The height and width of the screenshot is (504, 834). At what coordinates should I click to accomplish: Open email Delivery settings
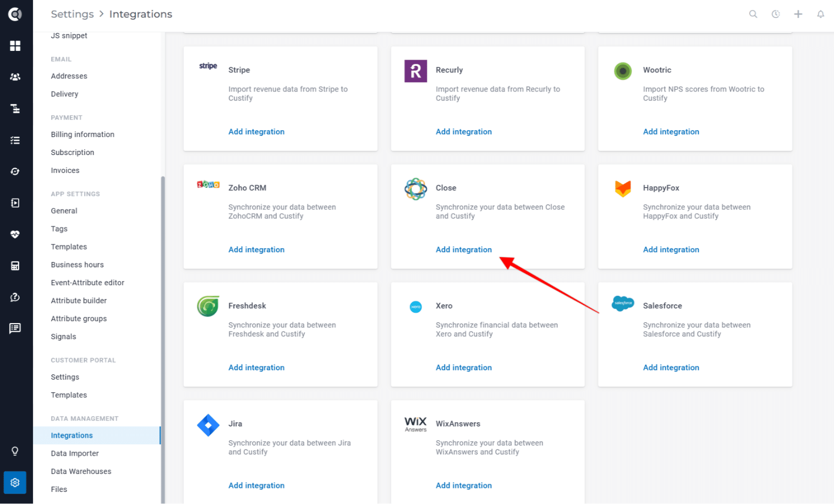tap(64, 94)
